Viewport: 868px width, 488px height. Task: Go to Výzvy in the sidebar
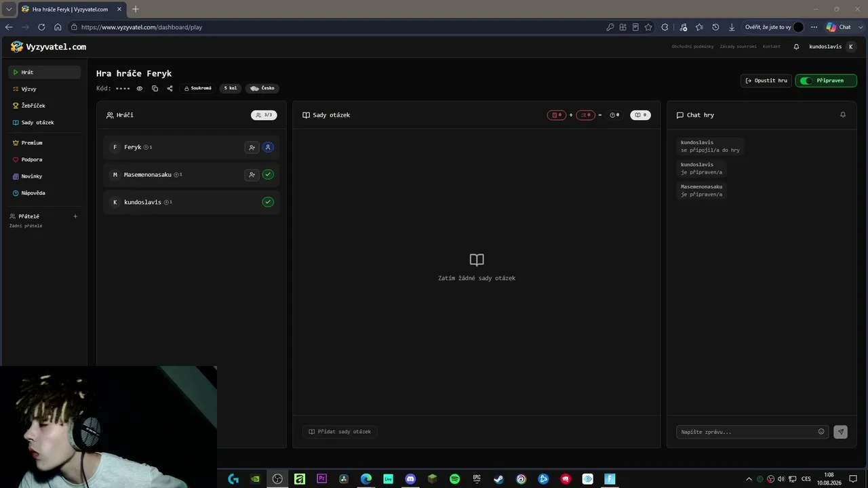click(x=44, y=89)
